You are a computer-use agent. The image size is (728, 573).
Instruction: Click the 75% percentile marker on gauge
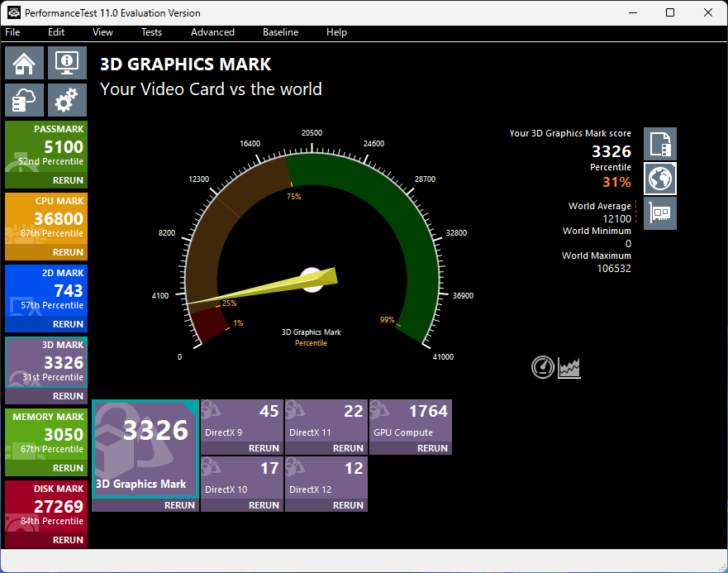click(x=294, y=197)
